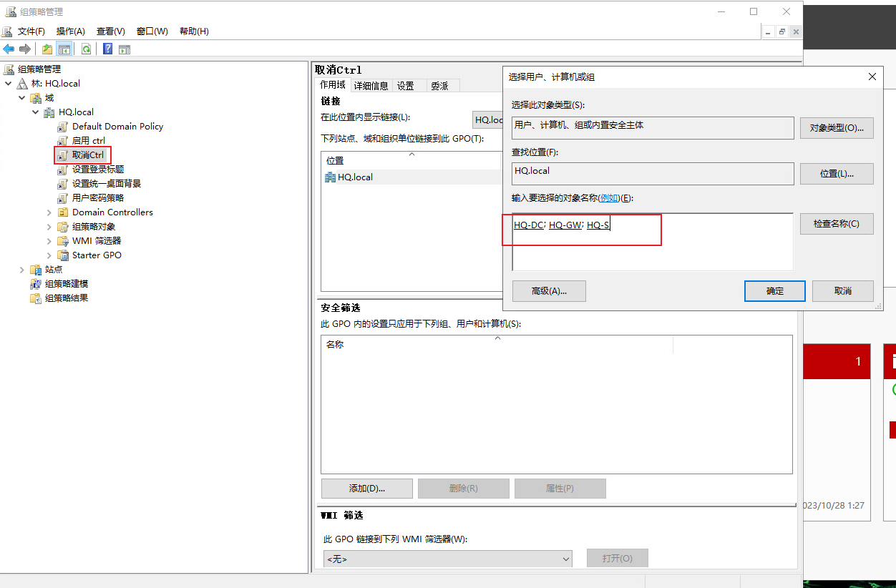Click the 检查名称(C) button
The image size is (896, 588).
[837, 224]
